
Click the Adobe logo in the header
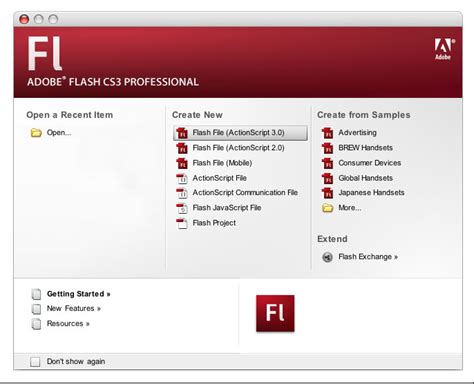click(x=444, y=49)
